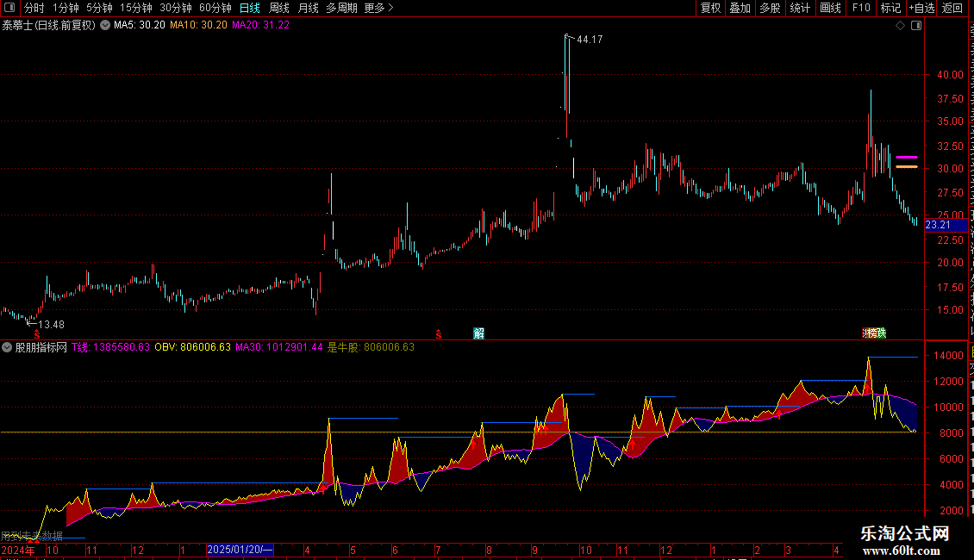Screen dimensions: 974x560
Task: Click the 多股 multi-stock button
Action: [770, 8]
